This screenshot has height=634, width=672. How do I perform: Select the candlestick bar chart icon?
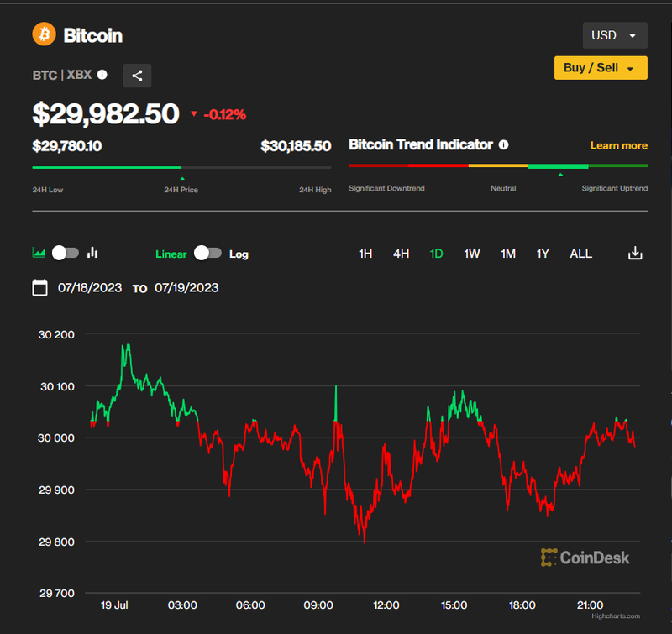click(x=93, y=253)
